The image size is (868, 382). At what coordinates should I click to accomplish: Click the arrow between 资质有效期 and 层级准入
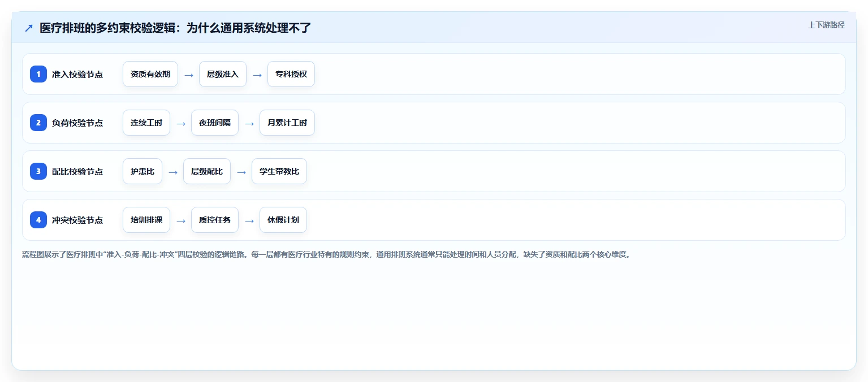189,75
